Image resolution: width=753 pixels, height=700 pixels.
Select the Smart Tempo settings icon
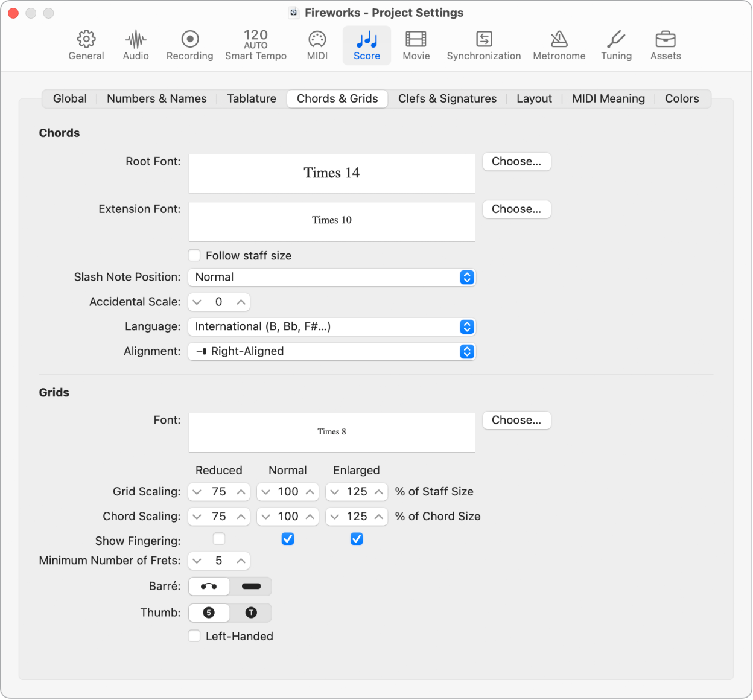[x=256, y=45]
